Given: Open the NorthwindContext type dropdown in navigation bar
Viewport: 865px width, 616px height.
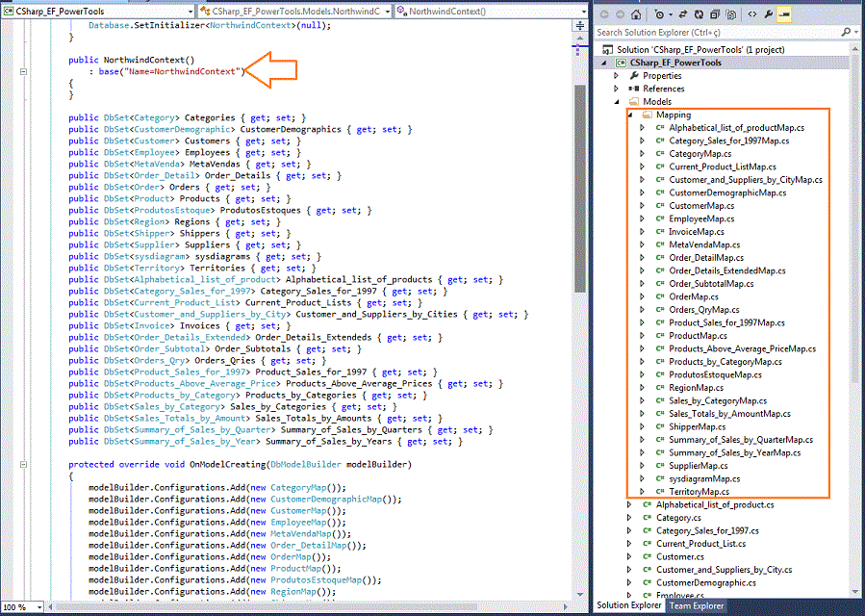Looking at the screenshot, I should tap(387, 11).
